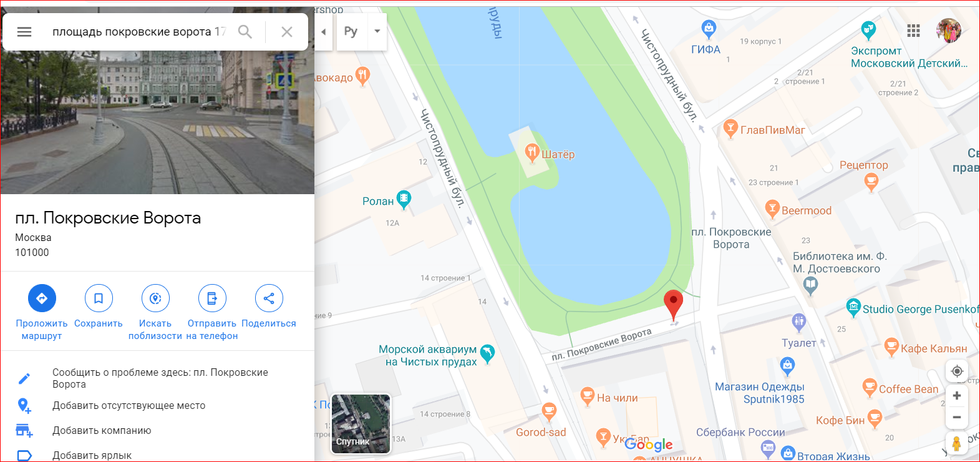This screenshot has height=462, width=980.
Task: Click the Добавить компанию link
Action: point(102,431)
